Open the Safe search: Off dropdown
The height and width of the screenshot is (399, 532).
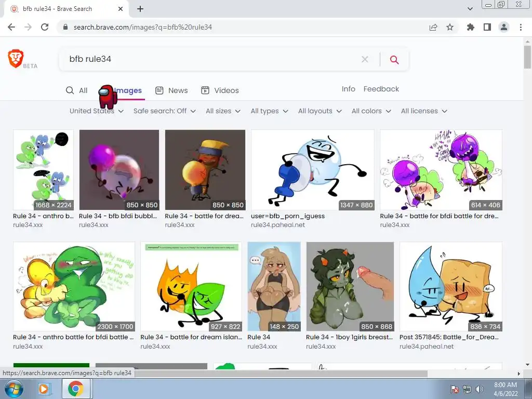coord(164,111)
